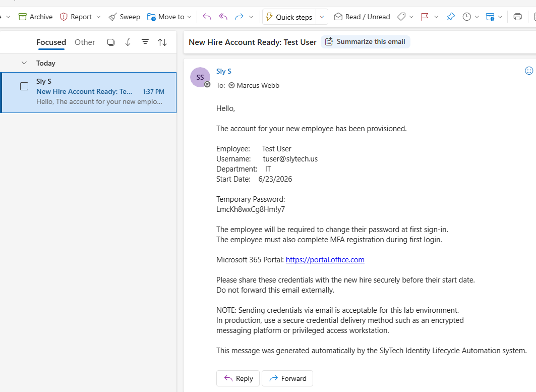The height and width of the screenshot is (392, 536).
Task: Archive the selected email
Action: [x=36, y=17]
